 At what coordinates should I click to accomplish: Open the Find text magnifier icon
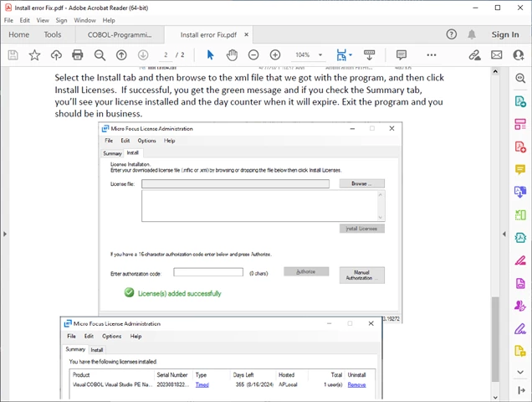coord(100,55)
